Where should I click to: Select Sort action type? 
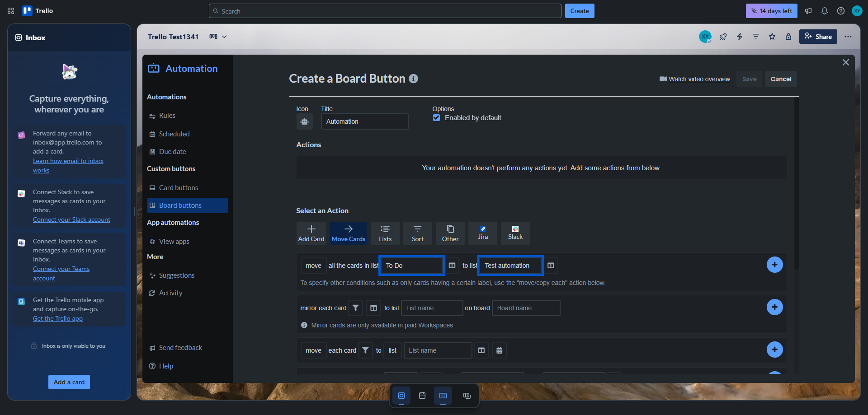click(x=418, y=233)
